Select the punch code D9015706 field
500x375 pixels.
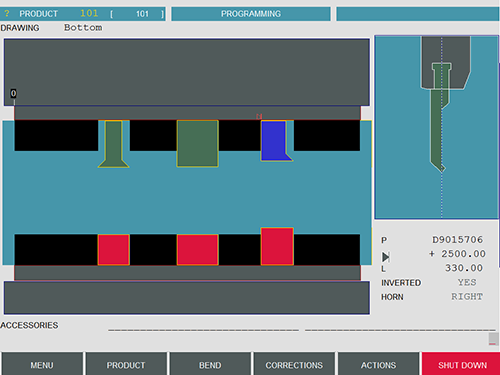pyautogui.click(x=457, y=240)
